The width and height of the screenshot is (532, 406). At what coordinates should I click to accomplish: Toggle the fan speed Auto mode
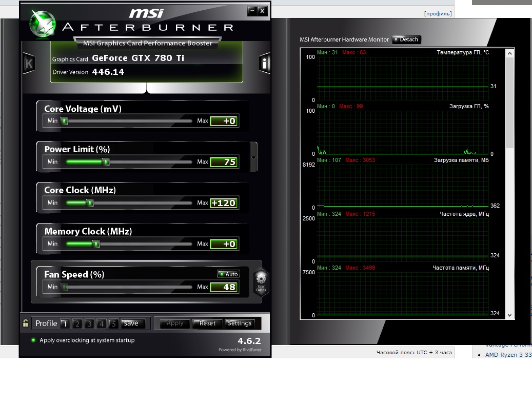[x=228, y=274]
